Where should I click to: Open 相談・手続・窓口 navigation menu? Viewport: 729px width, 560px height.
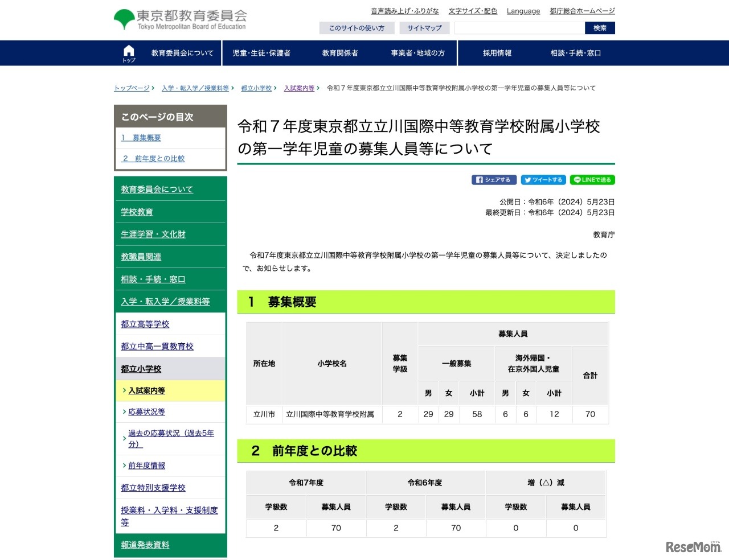pos(576,53)
